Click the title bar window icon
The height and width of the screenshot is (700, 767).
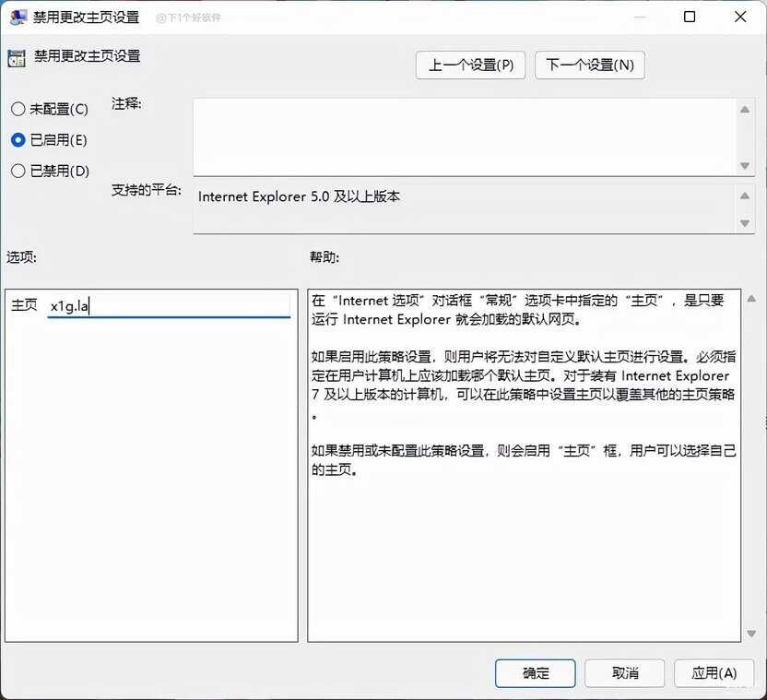18,18
